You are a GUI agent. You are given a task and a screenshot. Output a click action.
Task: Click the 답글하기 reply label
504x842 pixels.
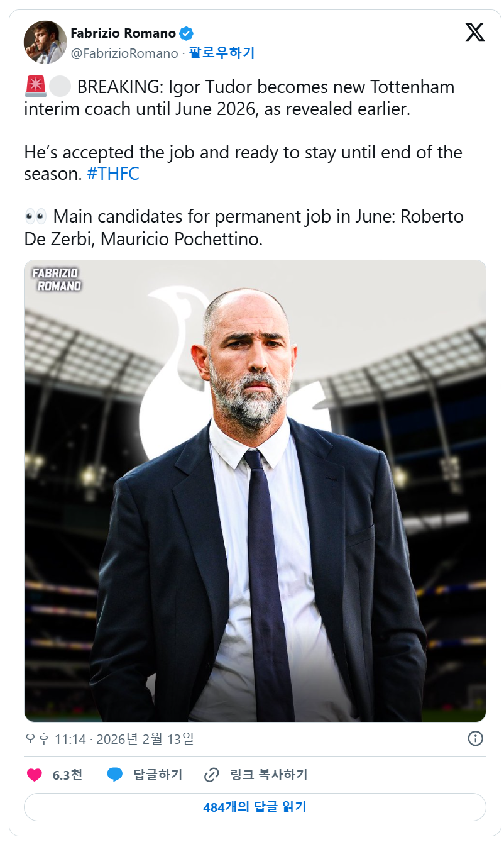[x=158, y=775]
